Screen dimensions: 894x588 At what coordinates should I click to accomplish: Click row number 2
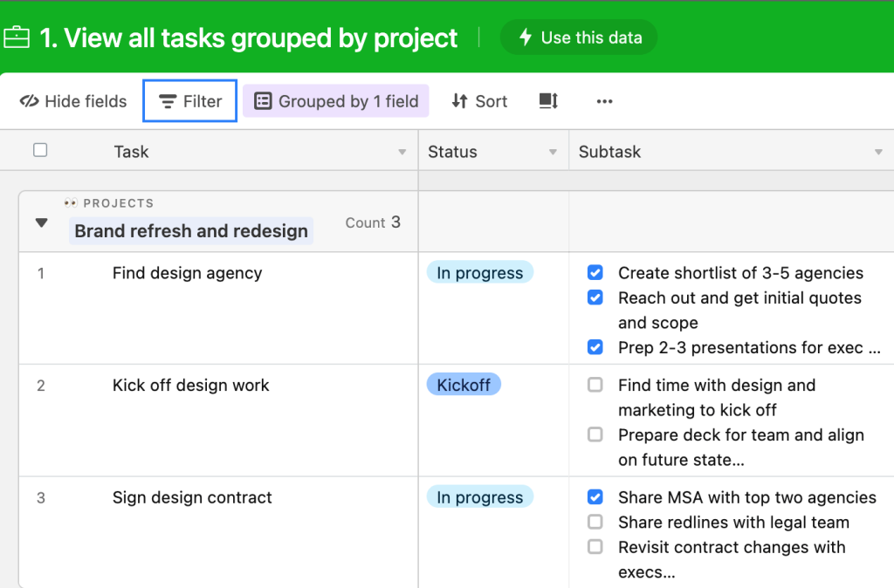coord(41,386)
